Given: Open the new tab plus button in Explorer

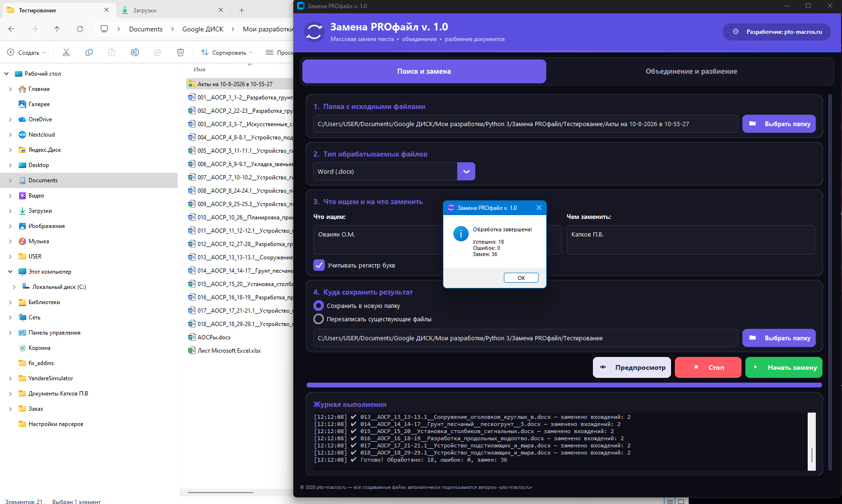Looking at the screenshot, I should pos(241,10).
